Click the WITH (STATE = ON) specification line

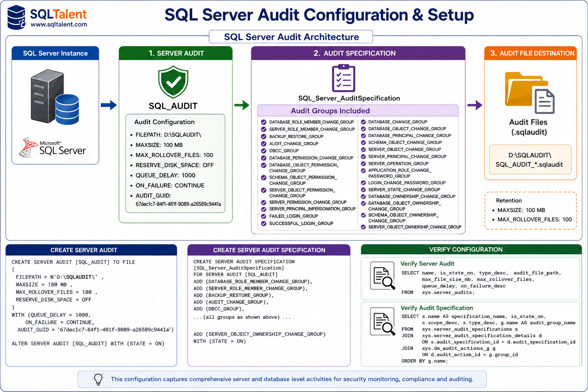pyautogui.click(x=220, y=341)
